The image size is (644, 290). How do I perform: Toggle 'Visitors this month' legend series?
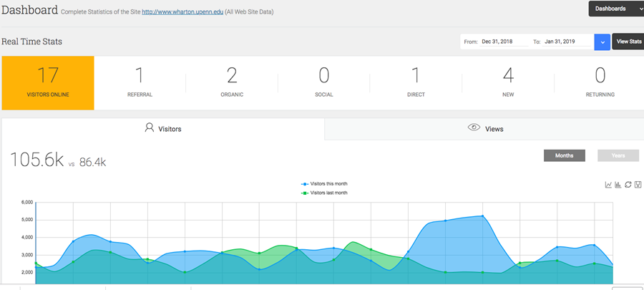(x=324, y=184)
